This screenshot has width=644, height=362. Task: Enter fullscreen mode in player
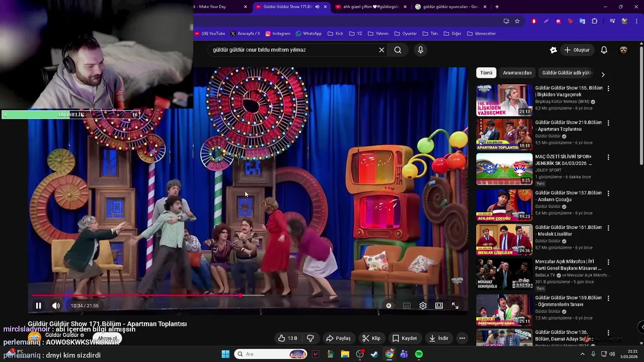455,306
